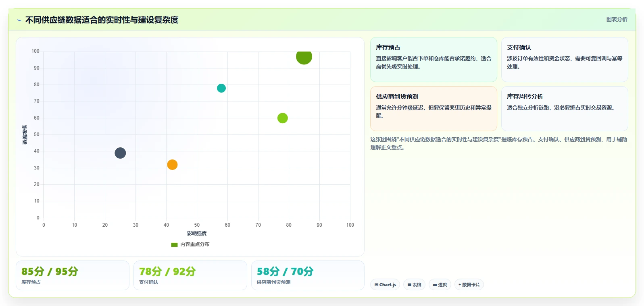Click the icon inside the 表格 tag
Viewport: 644px width, 306px height.
pyautogui.click(x=409, y=285)
